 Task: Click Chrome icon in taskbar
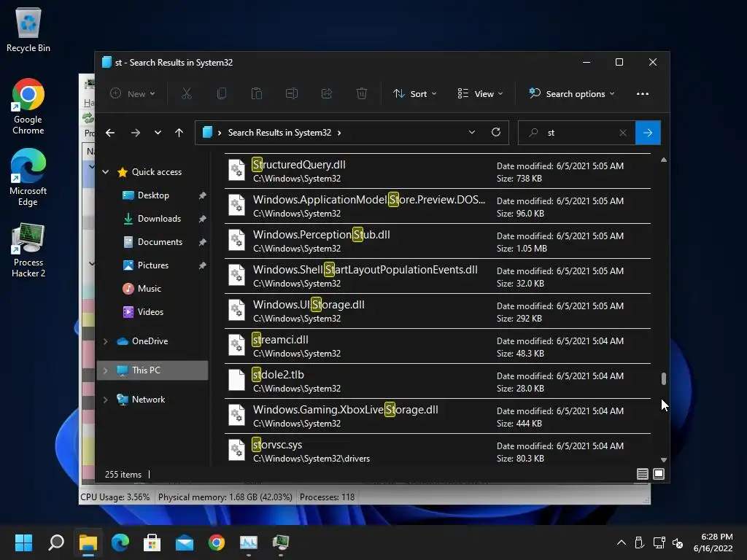[217, 542]
